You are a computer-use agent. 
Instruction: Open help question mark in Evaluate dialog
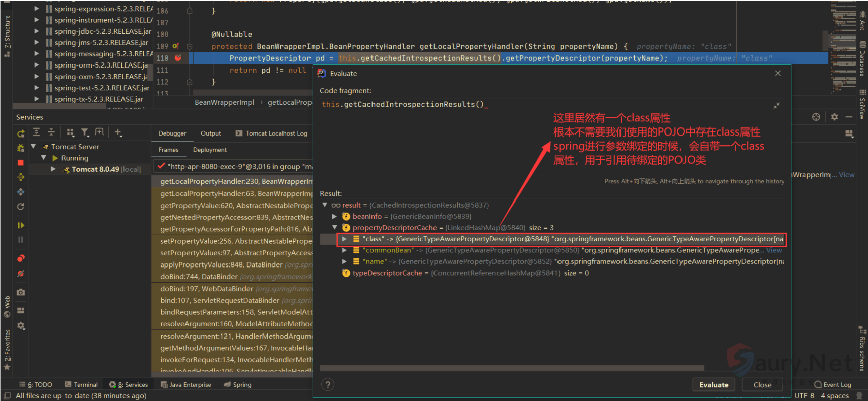tap(328, 385)
